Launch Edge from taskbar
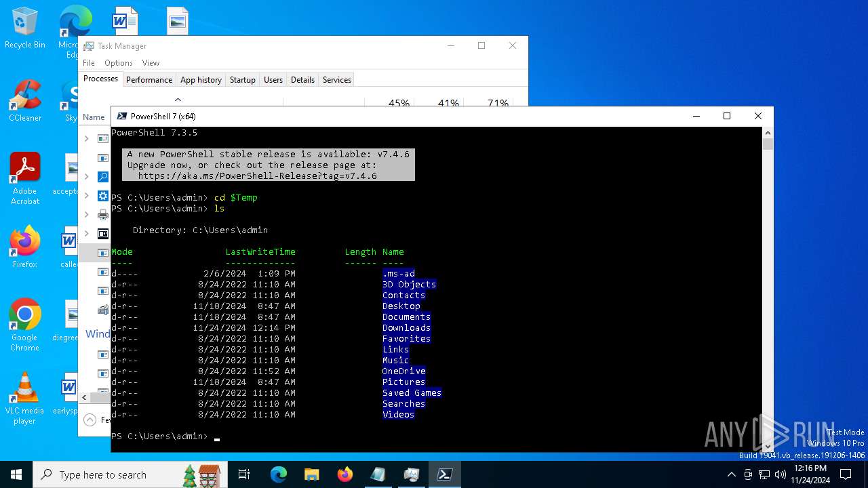The width and height of the screenshot is (868, 488). (x=279, y=474)
